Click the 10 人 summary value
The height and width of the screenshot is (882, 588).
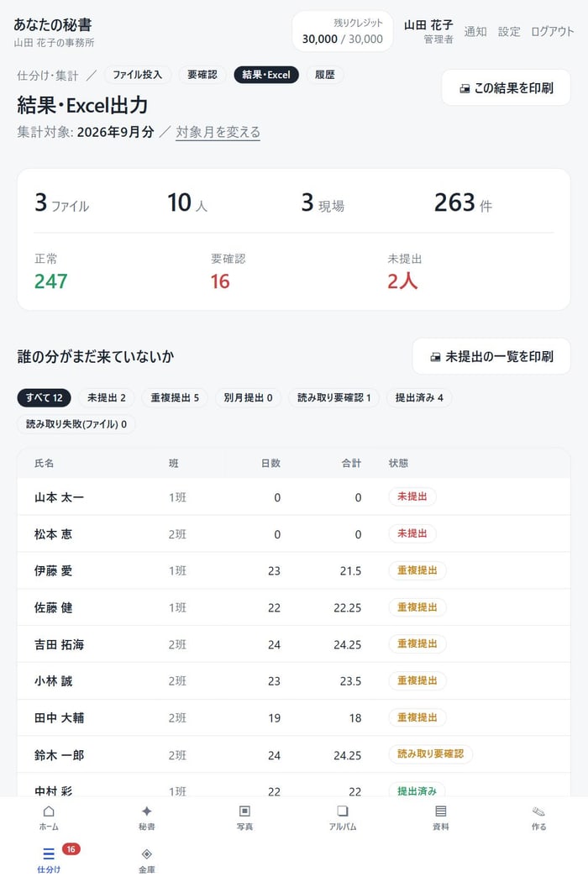(x=187, y=202)
